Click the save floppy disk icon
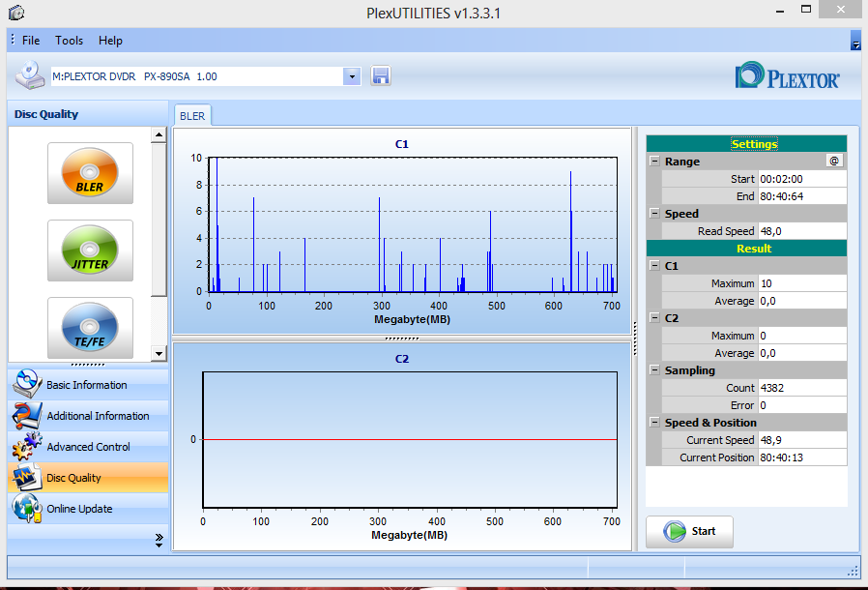Viewport: 868px width, 590px height. (380, 75)
